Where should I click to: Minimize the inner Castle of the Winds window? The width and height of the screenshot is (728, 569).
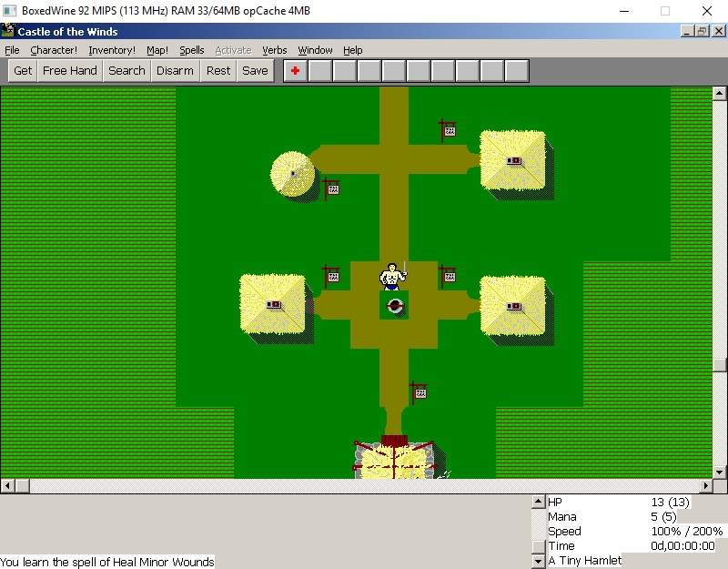pos(688,31)
